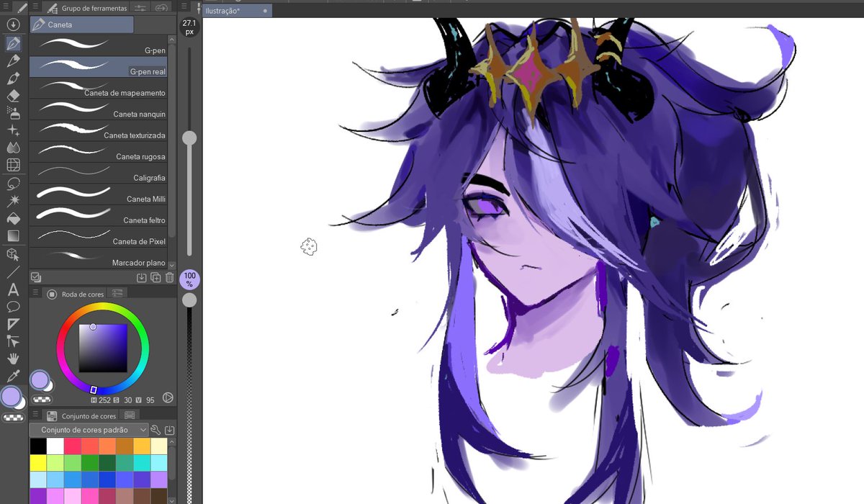864x504 pixels.
Task: Select the straight Line figure tool
Action: tap(13, 272)
